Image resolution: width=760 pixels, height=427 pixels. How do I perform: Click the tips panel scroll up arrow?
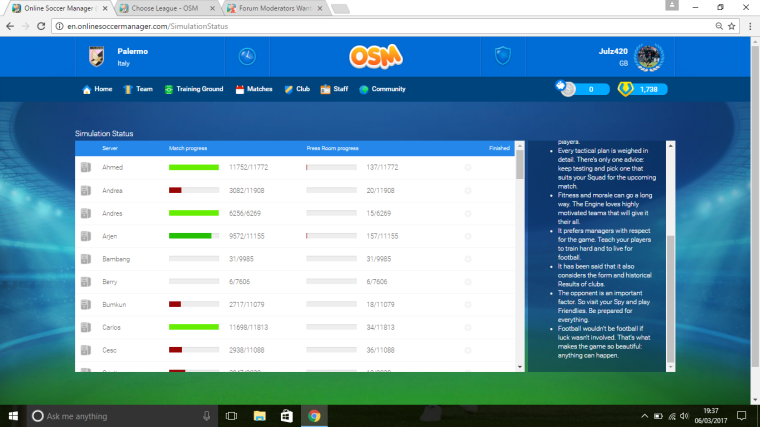coord(671,145)
